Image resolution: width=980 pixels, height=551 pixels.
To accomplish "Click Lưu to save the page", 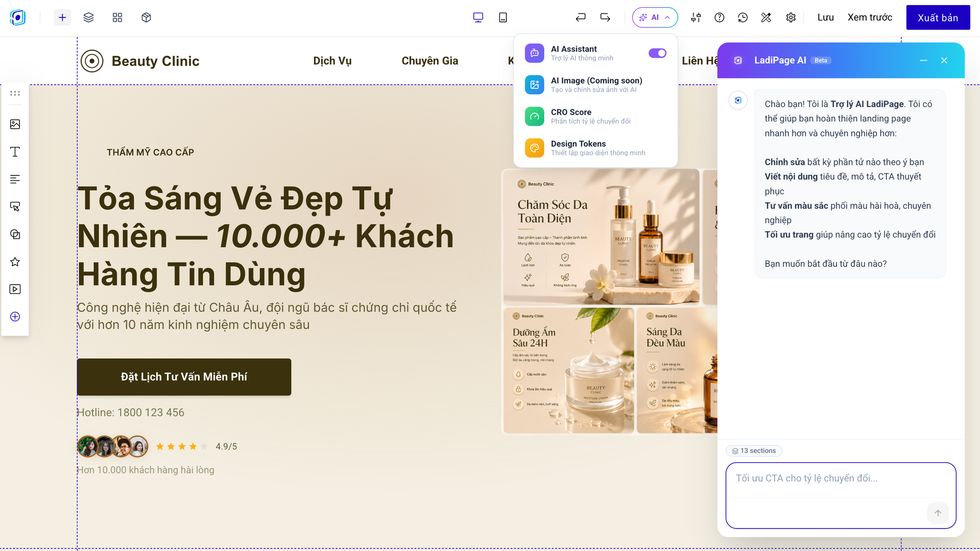I will (825, 17).
